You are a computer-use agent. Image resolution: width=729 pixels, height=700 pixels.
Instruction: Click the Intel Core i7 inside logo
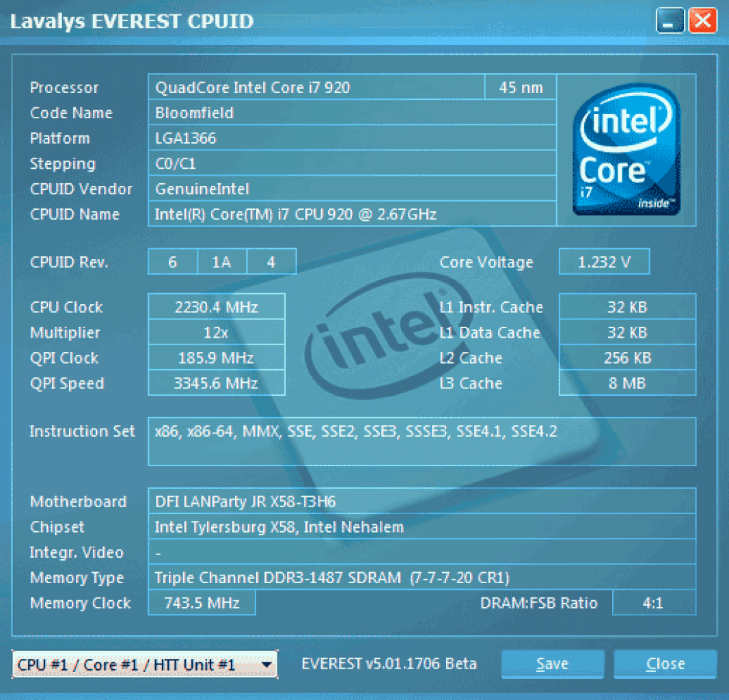tap(627, 149)
